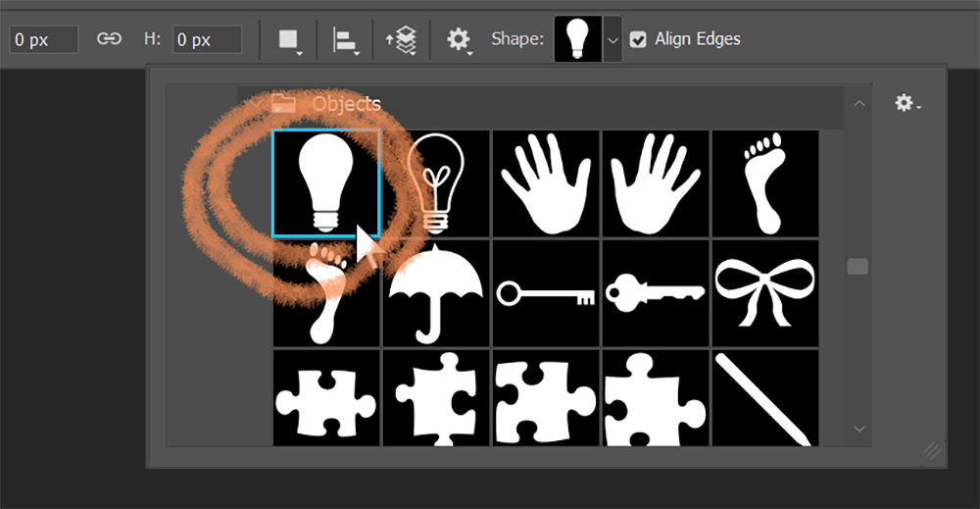
Task: Select the first puzzle piece shape
Action: tap(326, 398)
